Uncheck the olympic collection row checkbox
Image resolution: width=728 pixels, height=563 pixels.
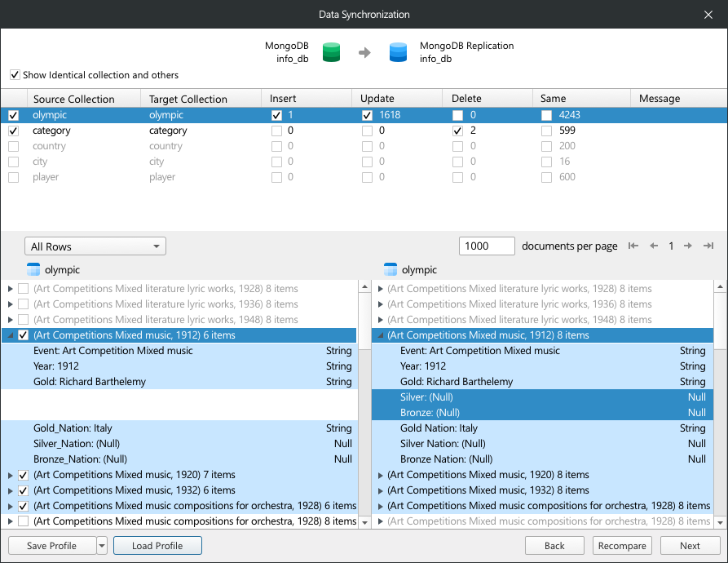coord(14,115)
